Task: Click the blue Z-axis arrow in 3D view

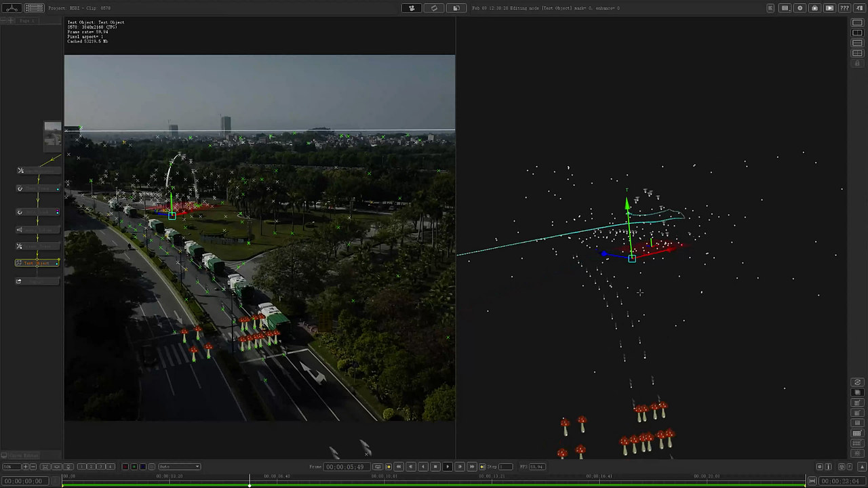Action: point(604,254)
